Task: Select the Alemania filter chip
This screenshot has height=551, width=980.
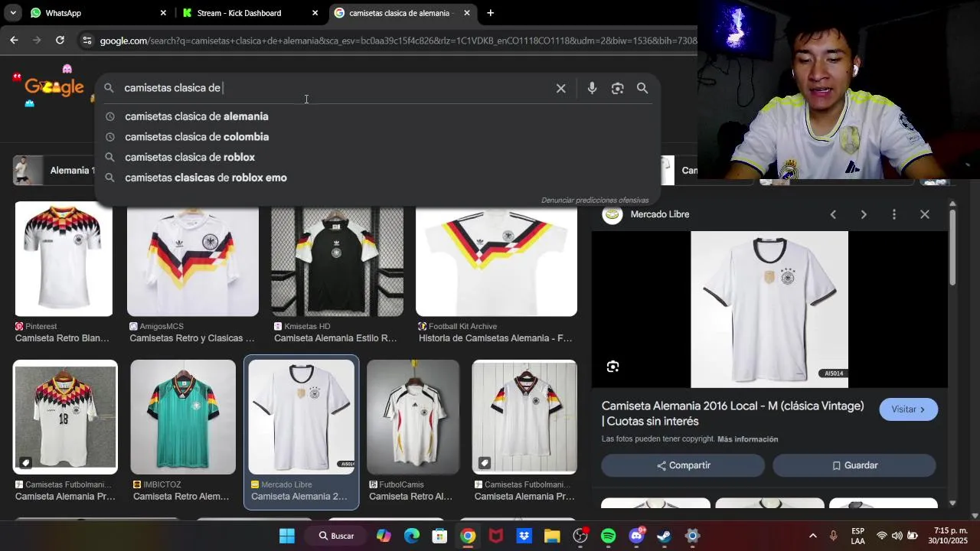Action: 55,171
